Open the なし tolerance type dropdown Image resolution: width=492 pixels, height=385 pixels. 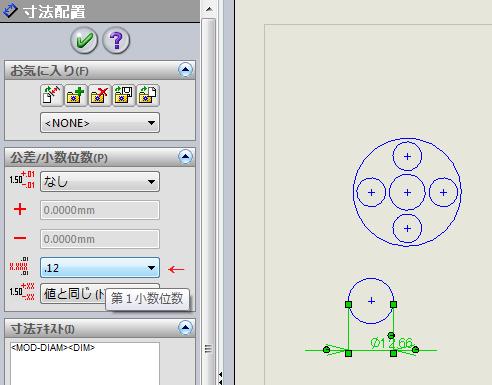pyautogui.click(x=100, y=182)
